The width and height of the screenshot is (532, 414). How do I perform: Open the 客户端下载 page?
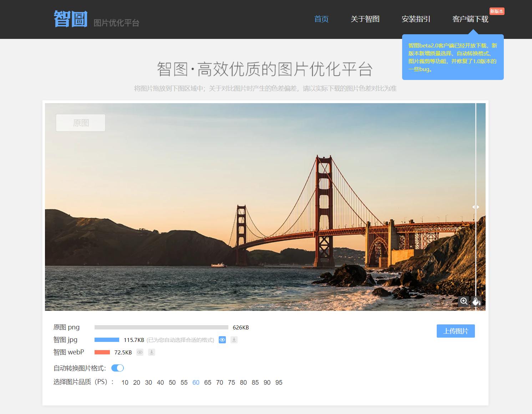470,19
